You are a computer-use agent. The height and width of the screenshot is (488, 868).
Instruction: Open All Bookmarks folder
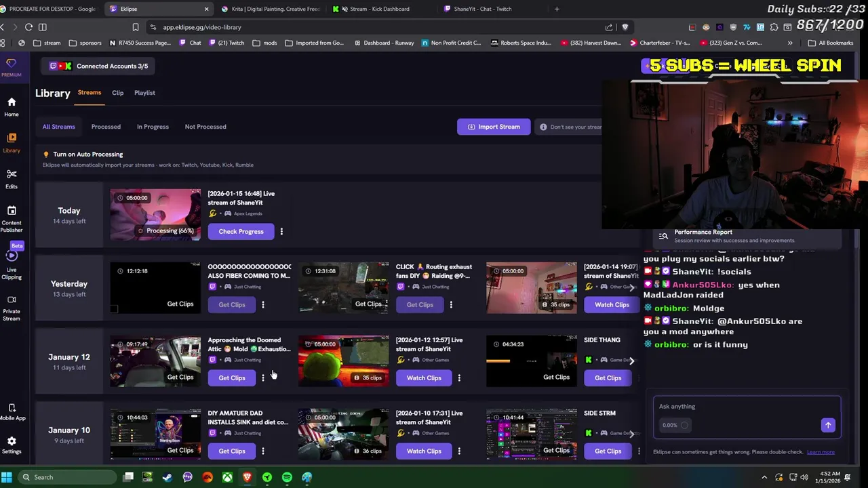click(831, 43)
